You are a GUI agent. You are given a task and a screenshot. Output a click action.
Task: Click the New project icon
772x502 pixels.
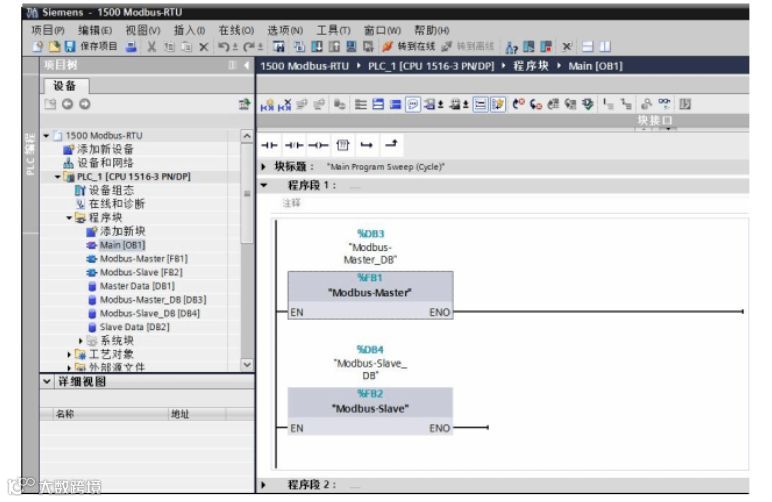37,46
